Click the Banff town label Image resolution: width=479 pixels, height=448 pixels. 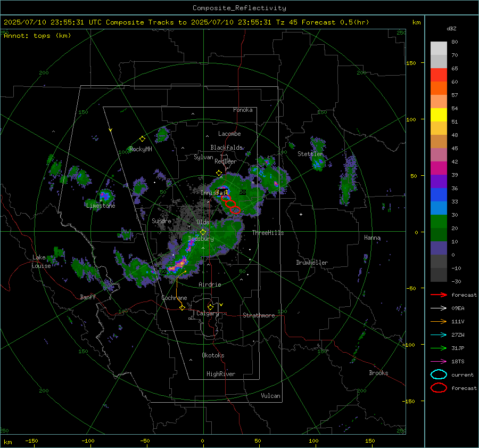(x=88, y=297)
